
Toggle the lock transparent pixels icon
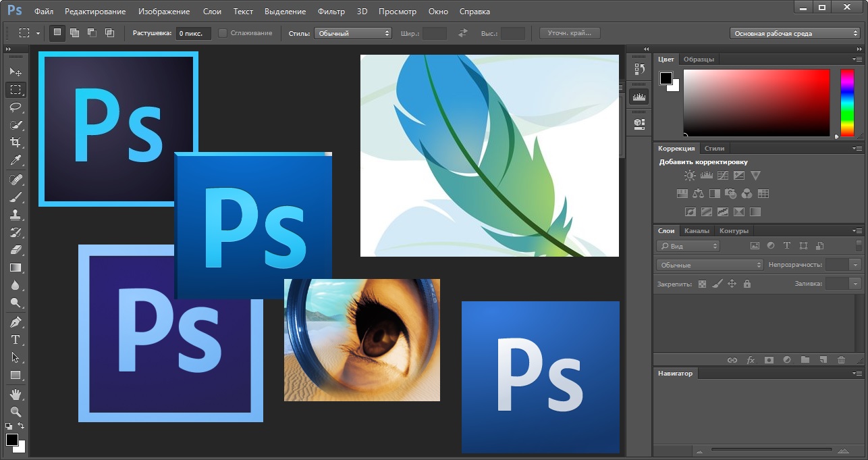pyautogui.click(x=702, y=284)
